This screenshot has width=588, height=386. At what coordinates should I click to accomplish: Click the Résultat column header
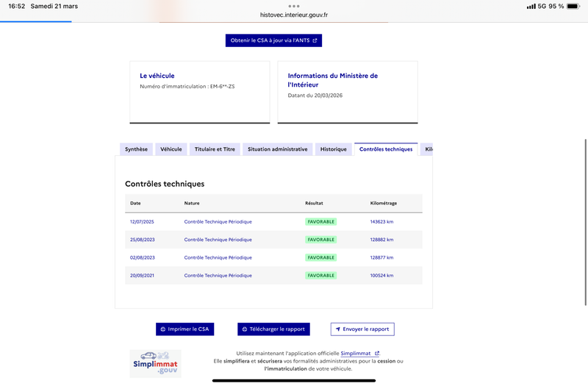point(314,204)
